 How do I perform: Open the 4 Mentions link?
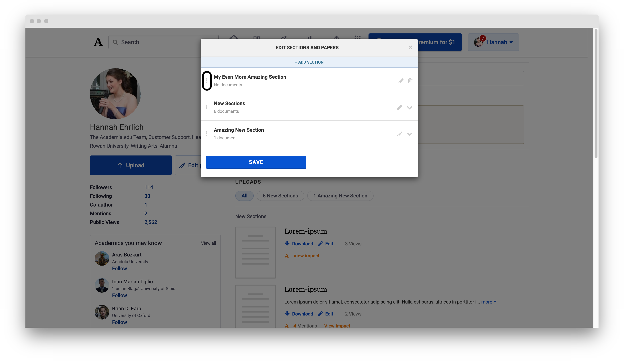(305, 326)
